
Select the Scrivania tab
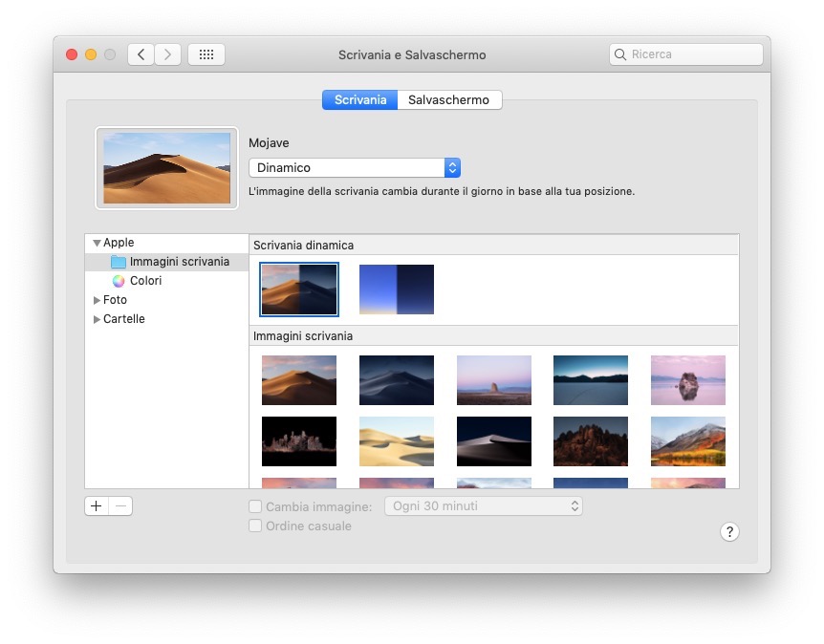coord(360,99)
